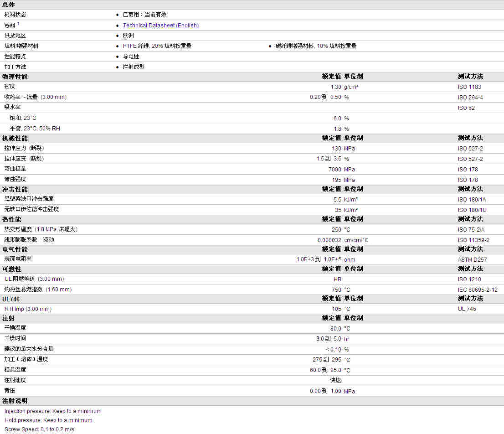Viewport: 504px width, 434px height.
Task: Click the 材料状态 row label
Action: tap(15, 15)
